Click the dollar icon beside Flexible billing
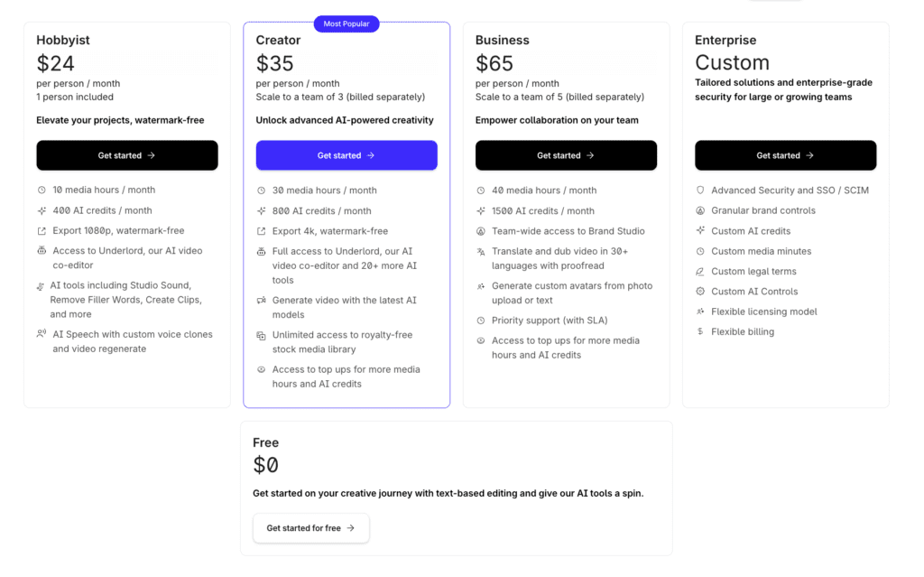The width and height of the screenshot is (924, 577). coord(701,331)
